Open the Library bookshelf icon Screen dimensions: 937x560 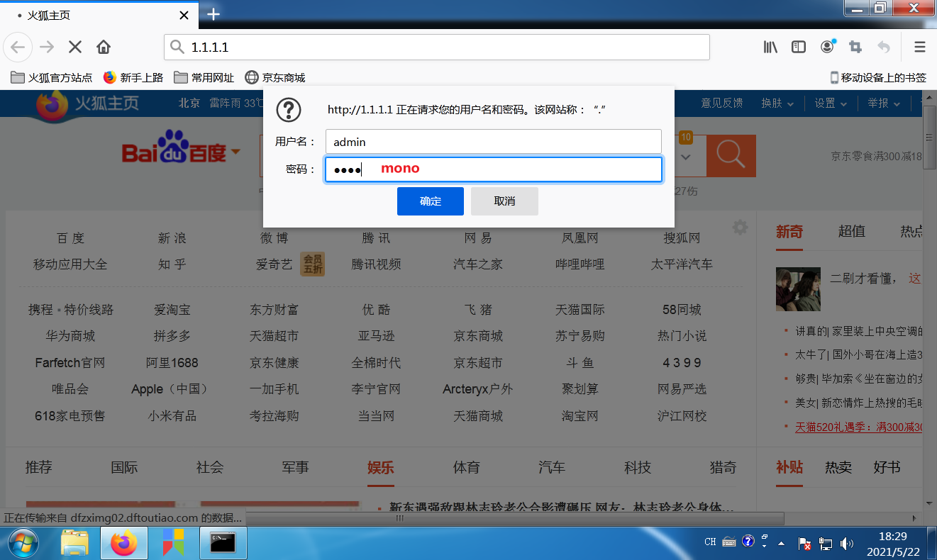click(770, 47)
